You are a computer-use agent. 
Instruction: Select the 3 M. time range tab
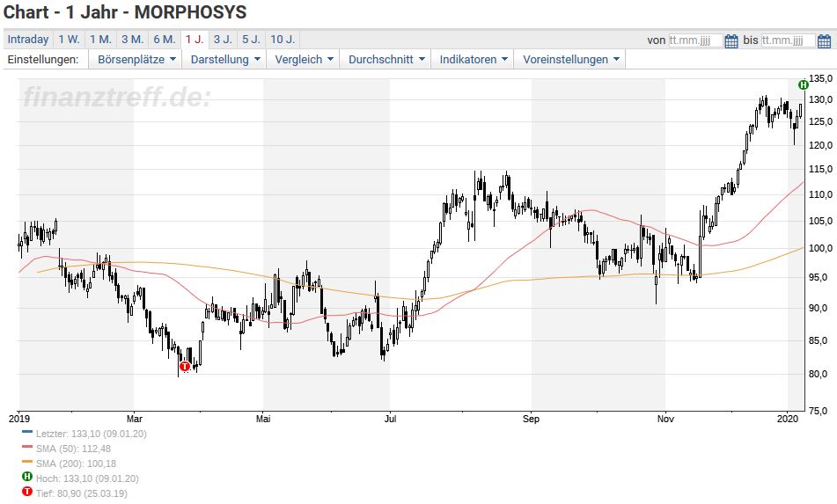click(132, 40)
